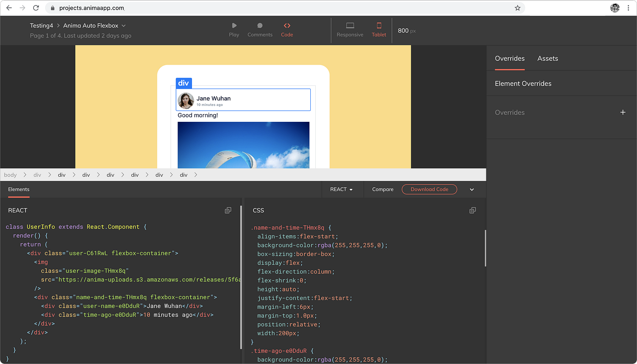Open the Elements tab

[19, 189]
